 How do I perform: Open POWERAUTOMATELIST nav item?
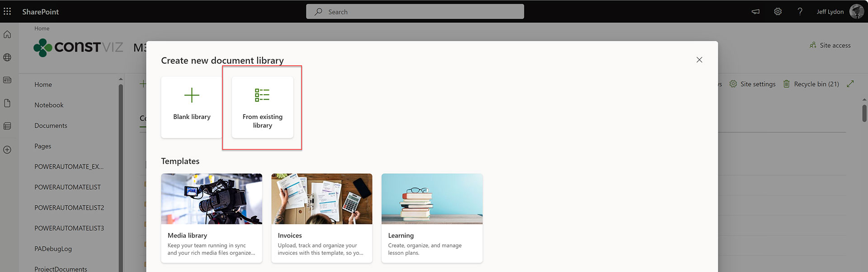[67, 187]
